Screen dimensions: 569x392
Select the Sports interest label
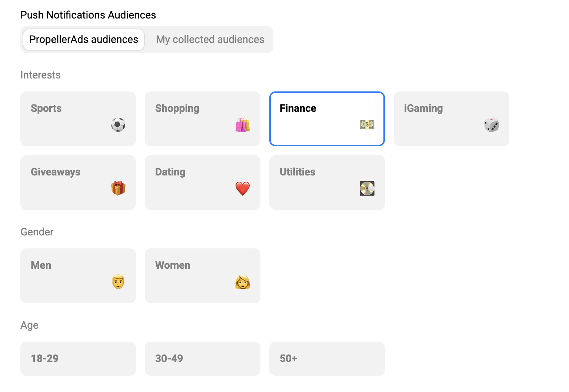coord(46,108)
